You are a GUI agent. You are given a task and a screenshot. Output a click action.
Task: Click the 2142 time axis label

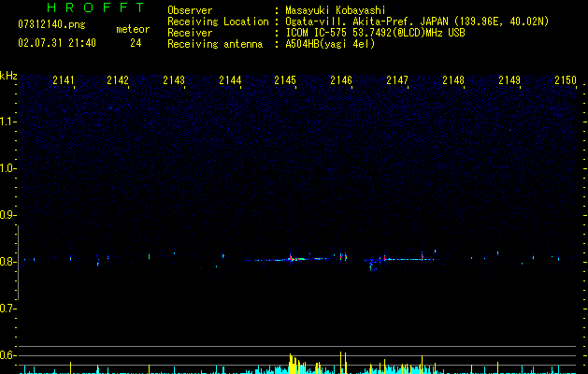coord(118,80)
